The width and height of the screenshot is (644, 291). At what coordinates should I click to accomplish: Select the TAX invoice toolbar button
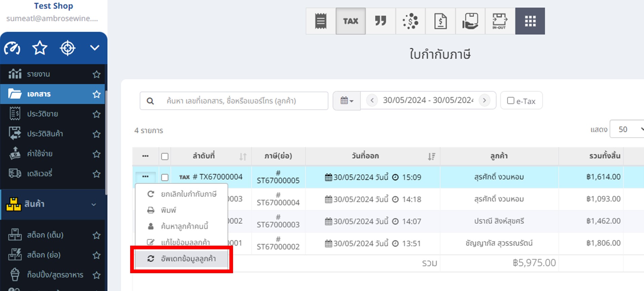click(x=350, y=21)
